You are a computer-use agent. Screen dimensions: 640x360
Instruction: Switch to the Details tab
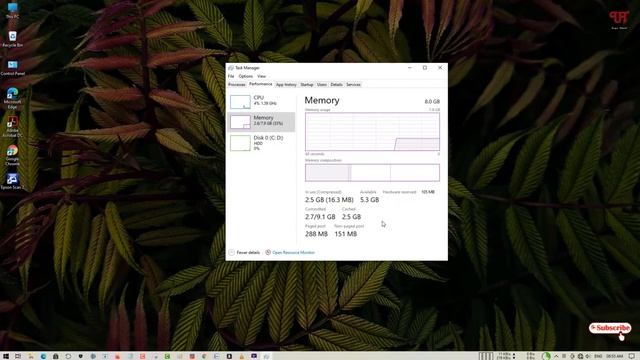coord(336,84)
